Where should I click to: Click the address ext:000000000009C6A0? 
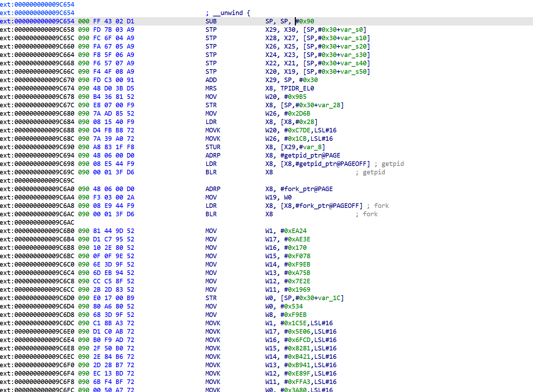point(37,189)
